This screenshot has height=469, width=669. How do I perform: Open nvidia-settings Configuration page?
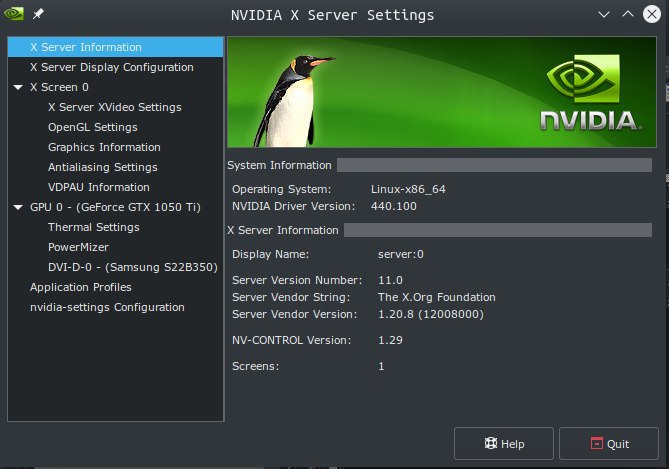click(107, 307)
